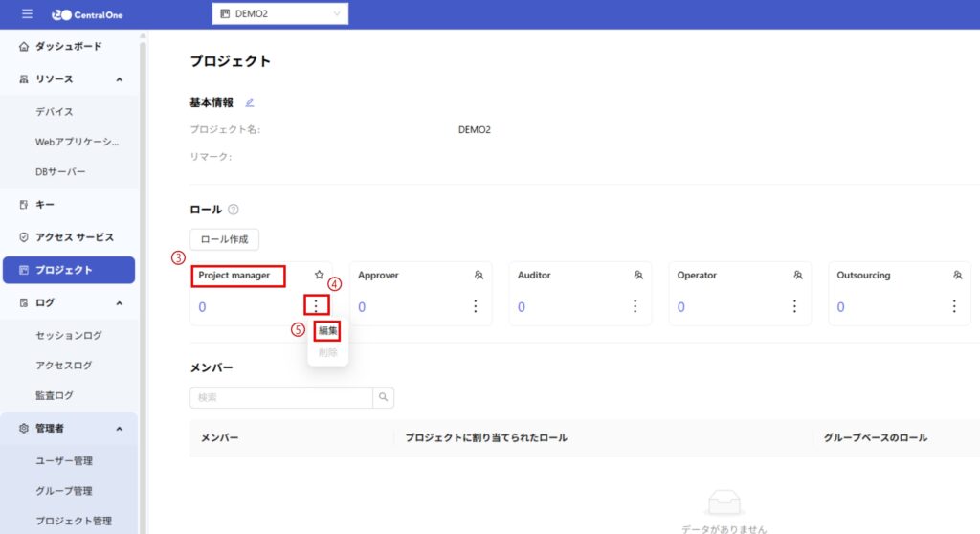Click the user icon on Outsourcing card
This screenshot has height=534, width=980.
click(x=957, y=275)
